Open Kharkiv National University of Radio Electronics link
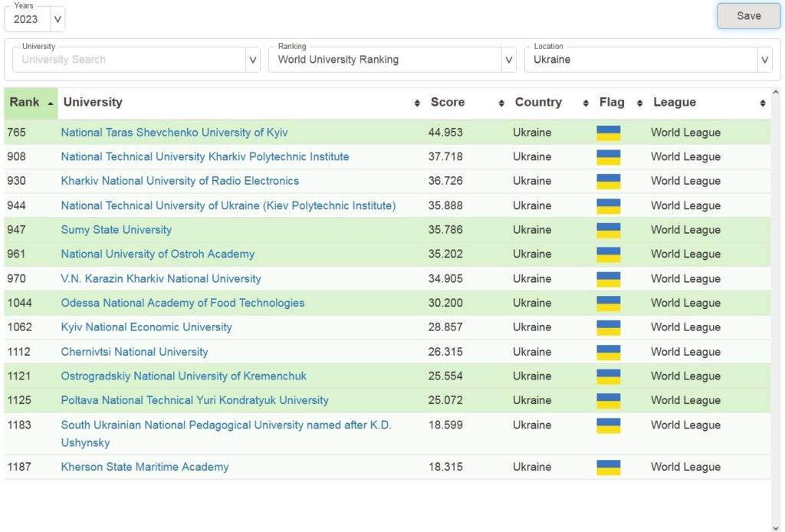 click(179, 181)
